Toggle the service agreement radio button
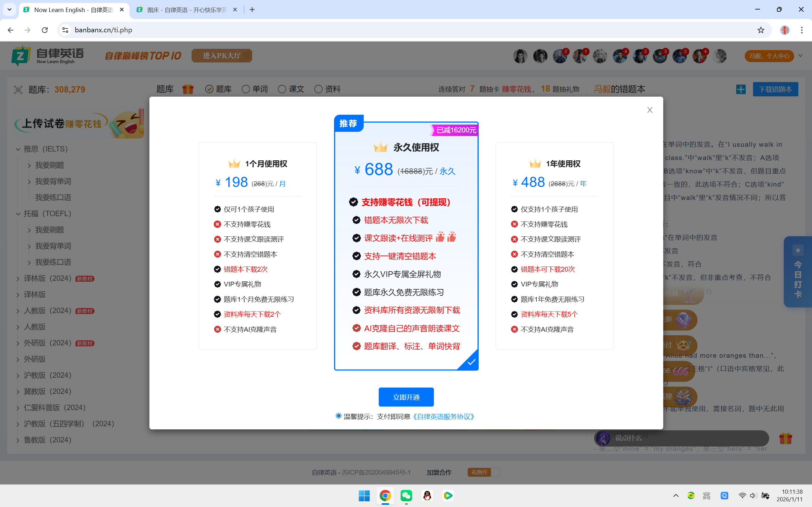This screenshot has height=507, width=812. coord(338,416)
